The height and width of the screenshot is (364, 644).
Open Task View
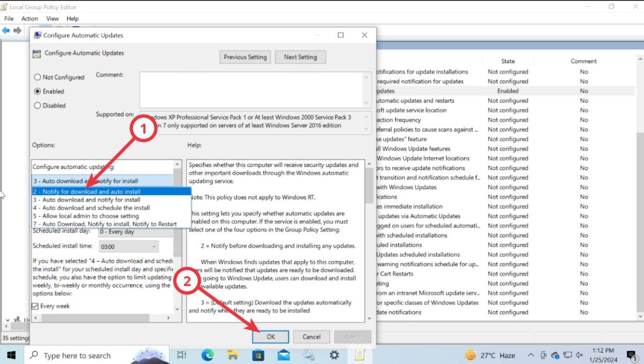181,355
